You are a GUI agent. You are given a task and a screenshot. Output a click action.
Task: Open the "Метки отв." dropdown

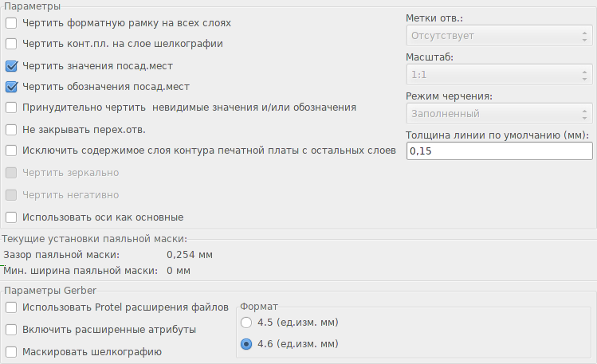coord(499,36)
